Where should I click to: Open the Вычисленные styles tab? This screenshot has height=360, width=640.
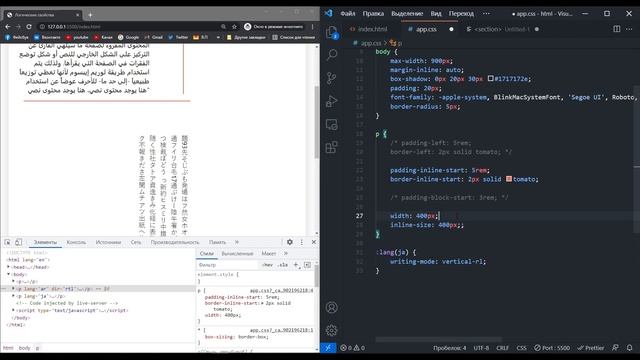coord(237,253)
